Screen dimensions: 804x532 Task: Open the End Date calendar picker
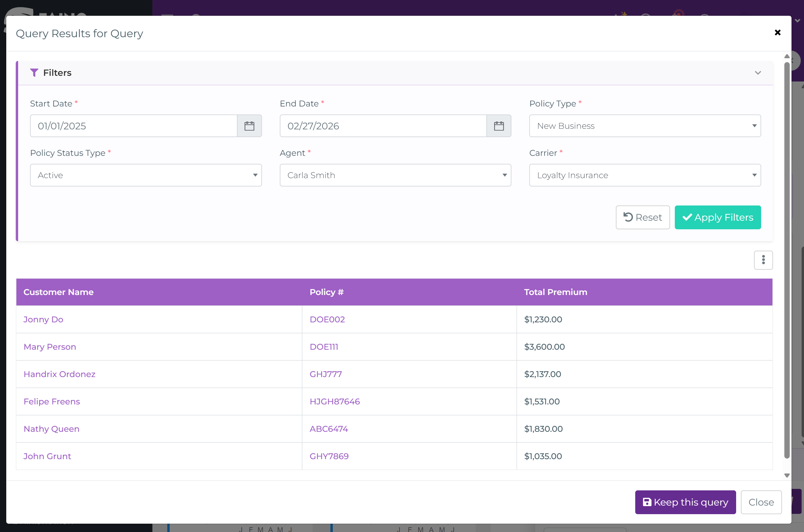tap(499, 125)
